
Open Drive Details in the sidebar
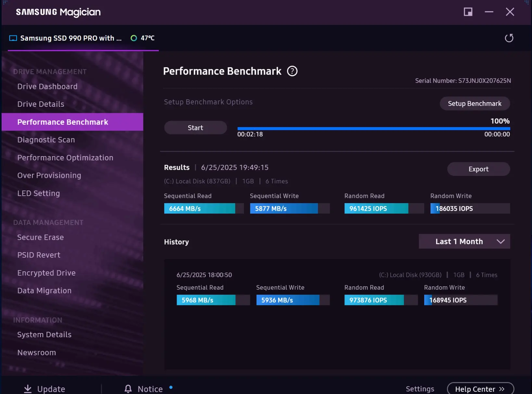(41, 104)
